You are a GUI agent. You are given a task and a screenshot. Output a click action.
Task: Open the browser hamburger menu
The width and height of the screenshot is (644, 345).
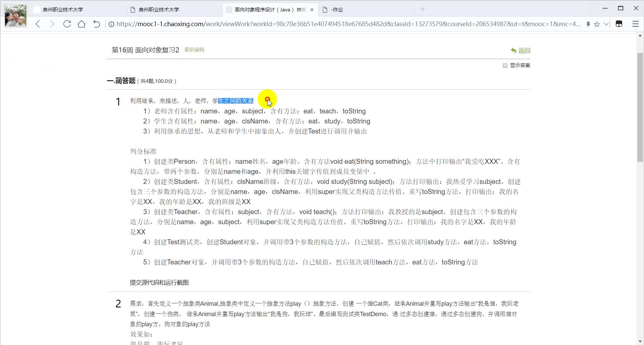(x=636, y=24)
